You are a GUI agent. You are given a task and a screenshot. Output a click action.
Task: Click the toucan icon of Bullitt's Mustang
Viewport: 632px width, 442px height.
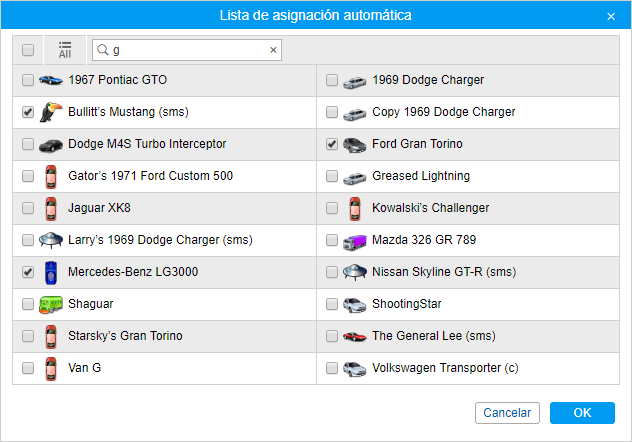pyautogui.click(x=51, y=112)
